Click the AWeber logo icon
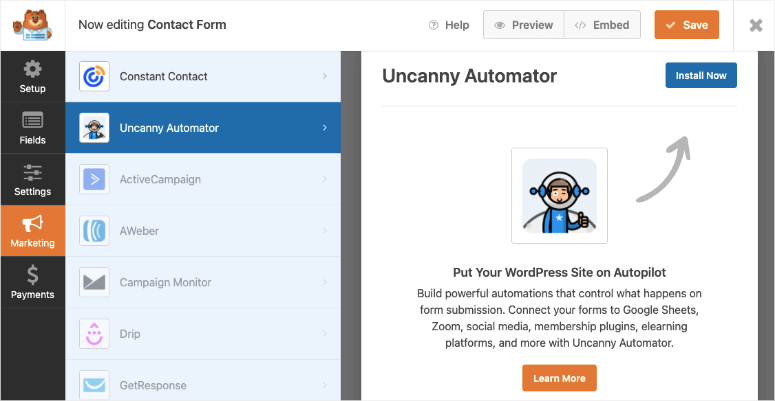Viewport: 775px width, 401px height. 95,231
